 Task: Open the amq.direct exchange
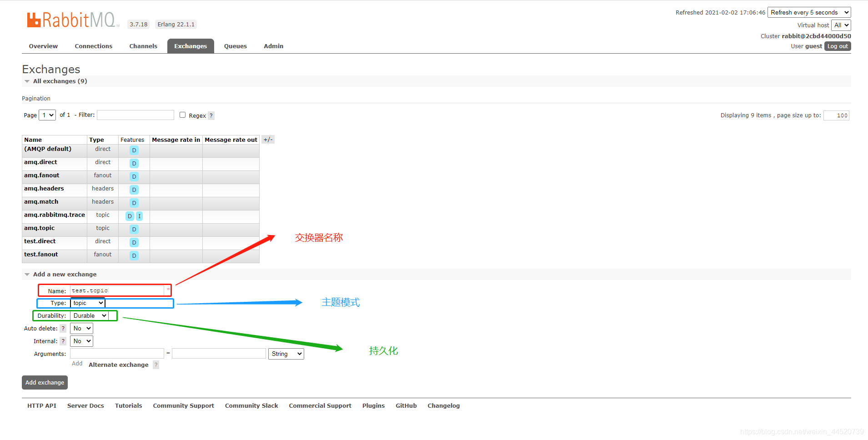pos(41,162)
